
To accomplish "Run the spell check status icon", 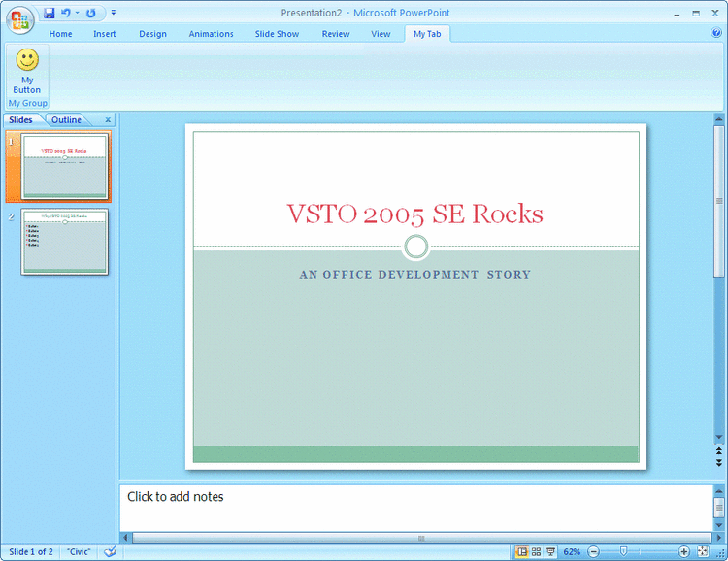I will point(110,551).
